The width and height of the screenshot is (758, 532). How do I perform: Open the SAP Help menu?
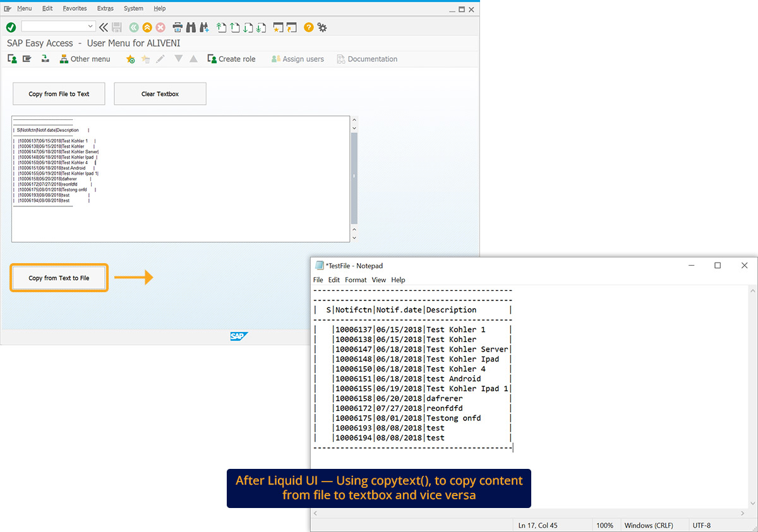pyautogui.click(x=160, y=8)
